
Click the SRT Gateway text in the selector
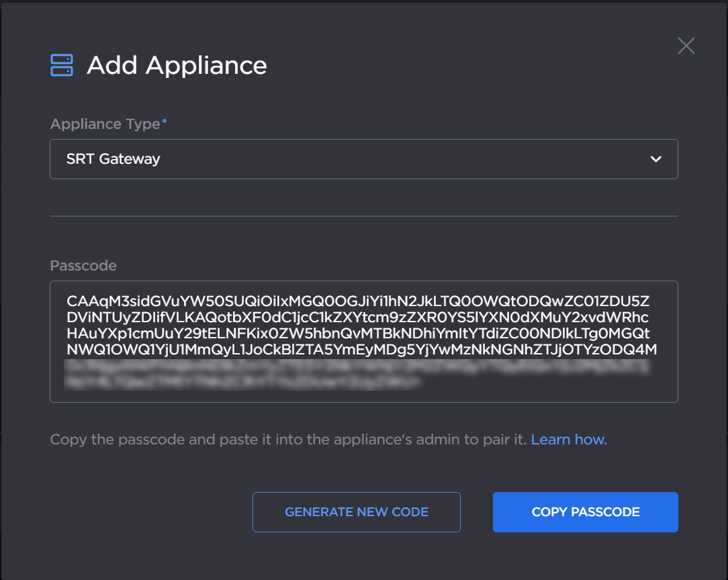[113, 159]
